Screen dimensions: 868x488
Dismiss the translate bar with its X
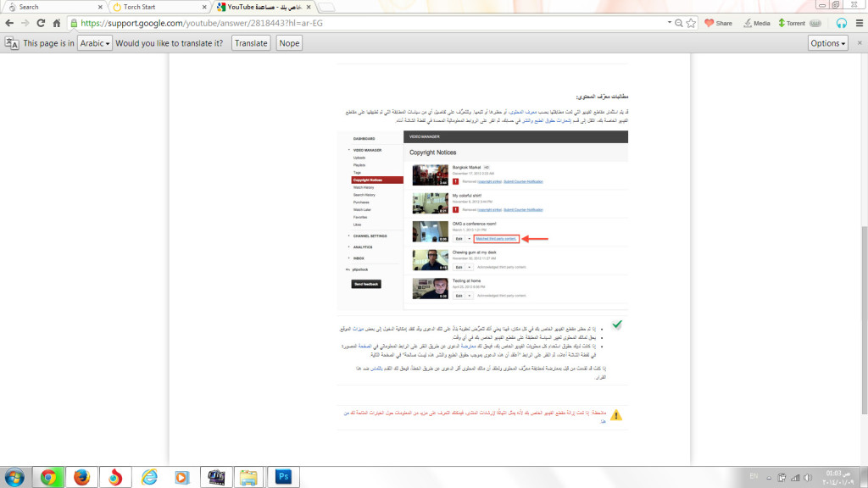(x=860, y=42)
